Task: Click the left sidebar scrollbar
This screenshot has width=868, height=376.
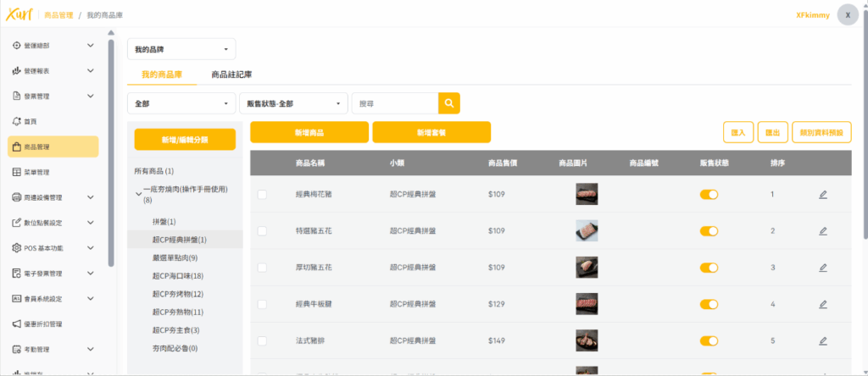Action: click(x=111, y=152)
